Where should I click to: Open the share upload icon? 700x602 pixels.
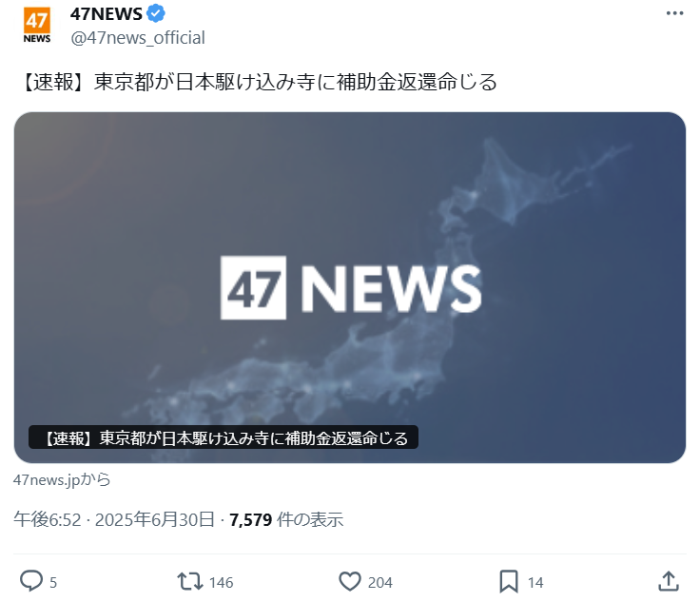pos(669,581)
